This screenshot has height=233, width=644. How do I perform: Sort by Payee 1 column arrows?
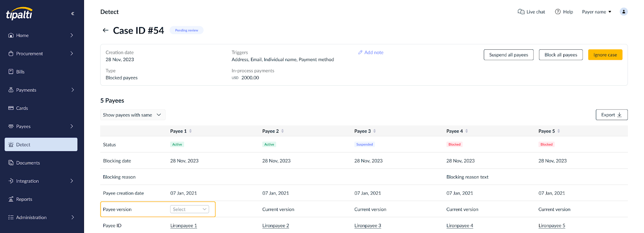[191, 131]
